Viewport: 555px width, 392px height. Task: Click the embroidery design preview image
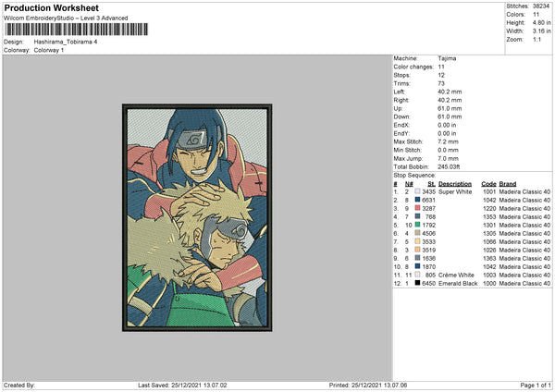[197, 217]
